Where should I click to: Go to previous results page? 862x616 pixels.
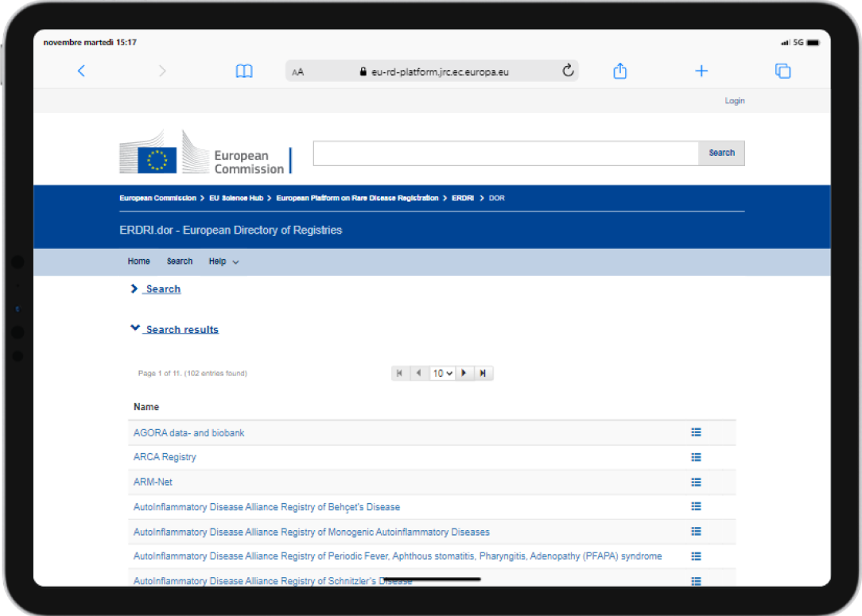click(x=419, y=373)
